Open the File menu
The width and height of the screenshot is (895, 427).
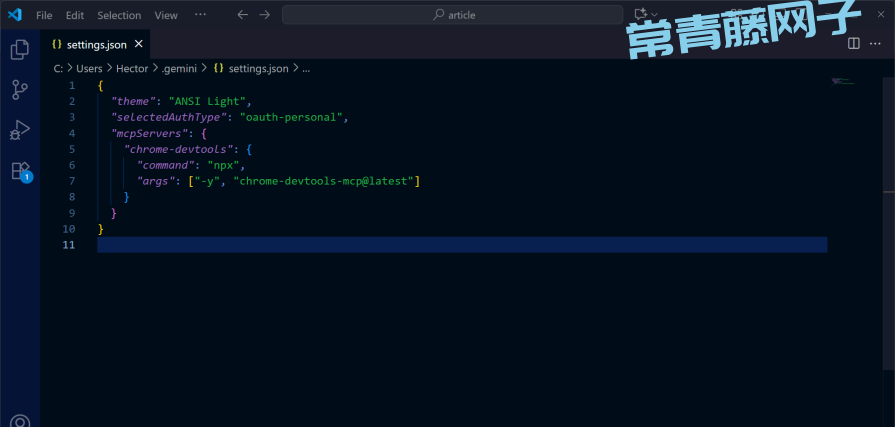pyautogui.click(x=44, y=15)
